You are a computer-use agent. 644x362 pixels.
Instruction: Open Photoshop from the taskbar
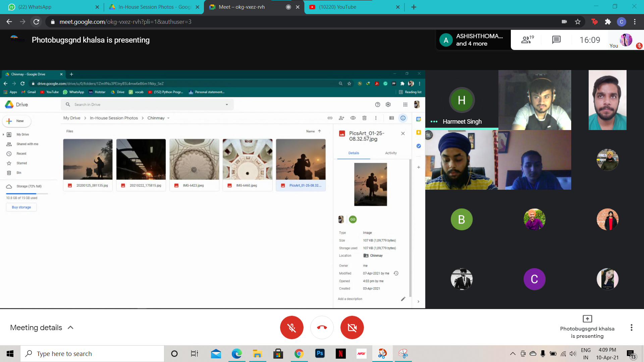(320, 354)
